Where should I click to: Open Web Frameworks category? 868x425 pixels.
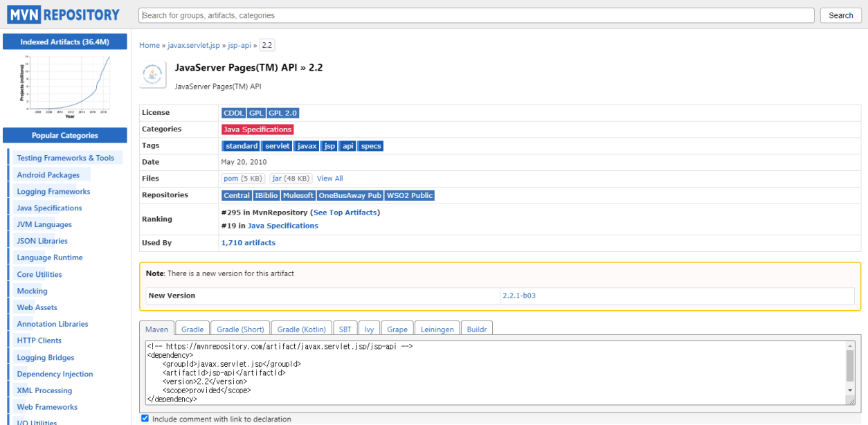tap(47, 407)
